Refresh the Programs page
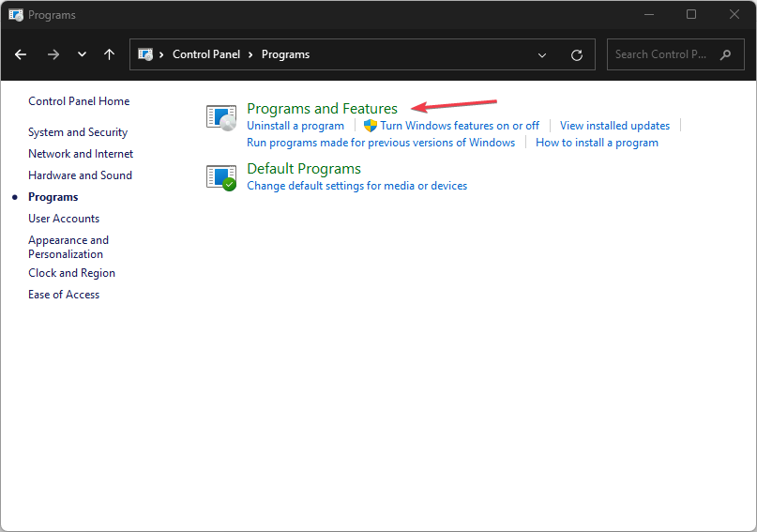This screenshot has height=532, width=757. click(x=577, y=55)
